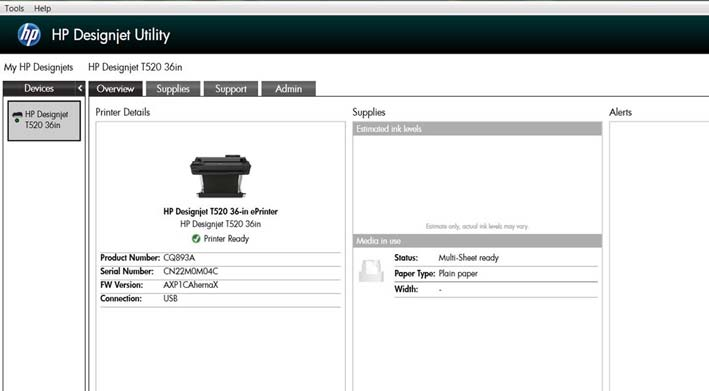Open the Tools menu
This screenshot has width=709, height=391.
point(14,8)
